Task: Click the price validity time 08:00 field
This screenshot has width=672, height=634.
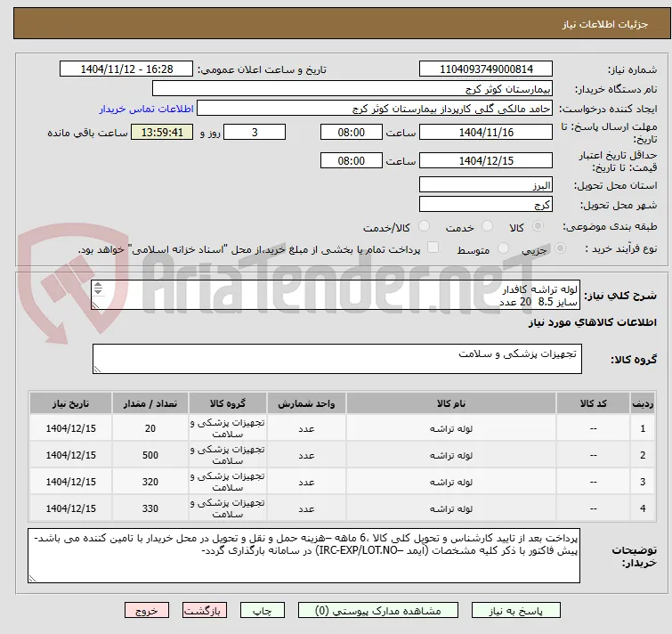Action: point(351,160)
